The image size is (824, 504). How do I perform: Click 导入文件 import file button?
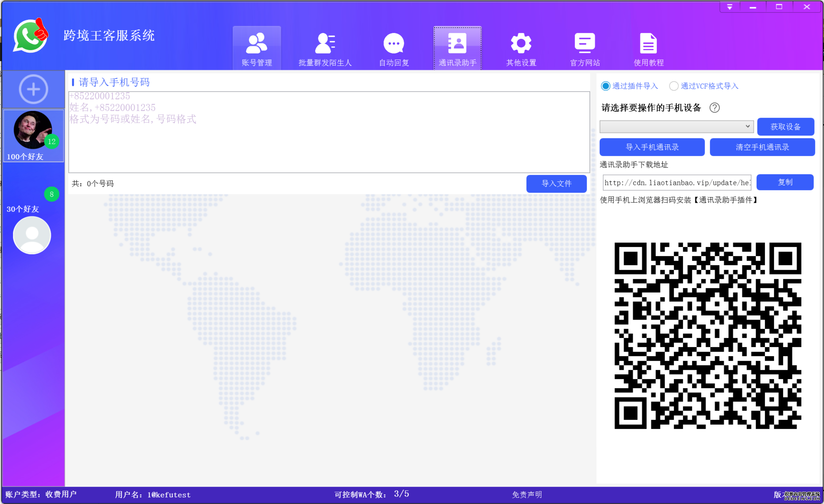coord(555,183)
